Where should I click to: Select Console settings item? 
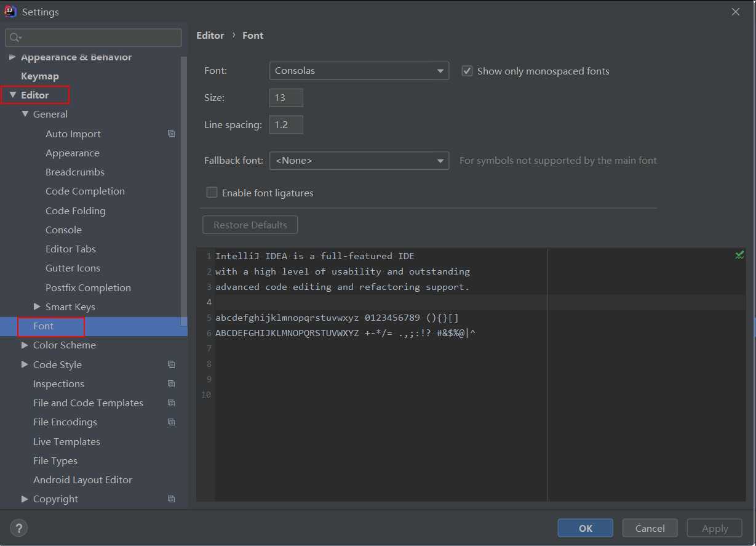click(63, 230)
